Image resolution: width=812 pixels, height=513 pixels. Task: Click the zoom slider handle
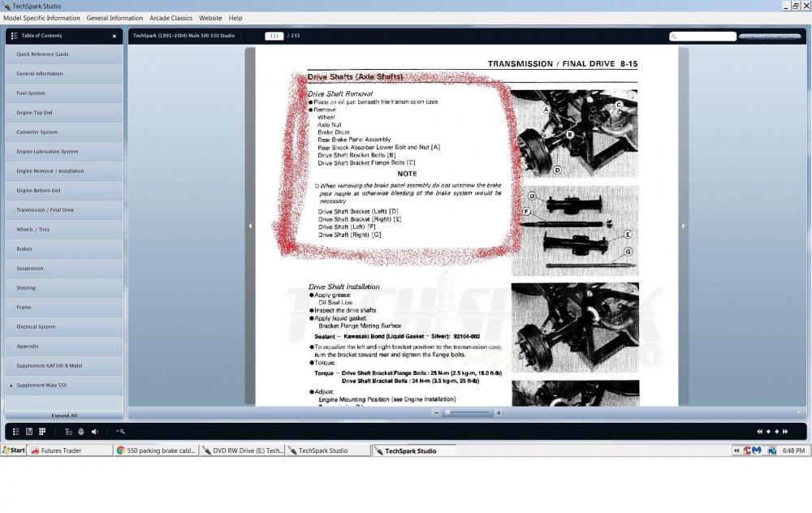pos(448,413)
